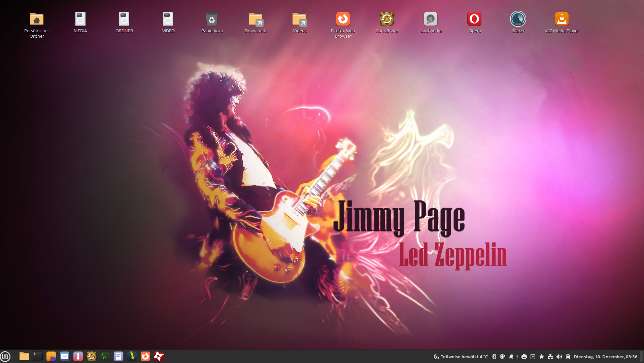The width and height of the screenshot is (644, 363).
Task: Open the mail client in panel
Action: (65, 356)
